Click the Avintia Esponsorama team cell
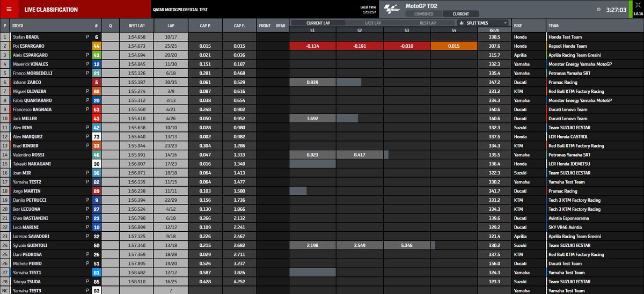 [595, 218]
